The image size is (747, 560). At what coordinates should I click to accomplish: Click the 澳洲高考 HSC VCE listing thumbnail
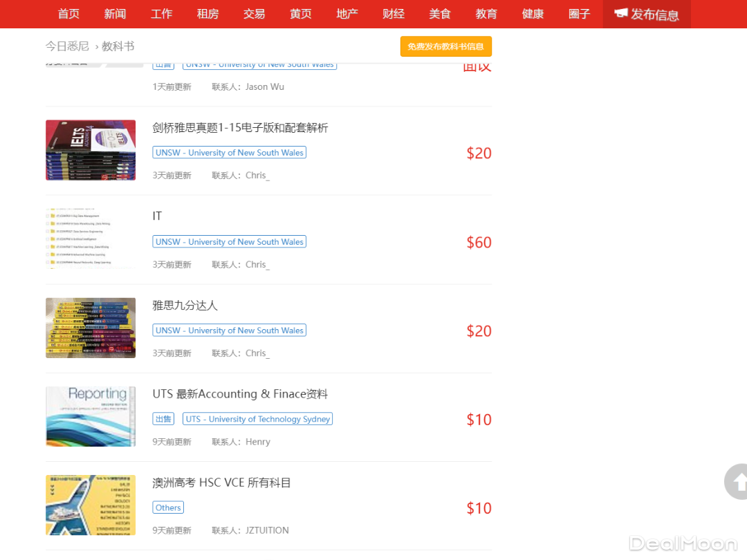pyautogui.click(x=91, y=505)
